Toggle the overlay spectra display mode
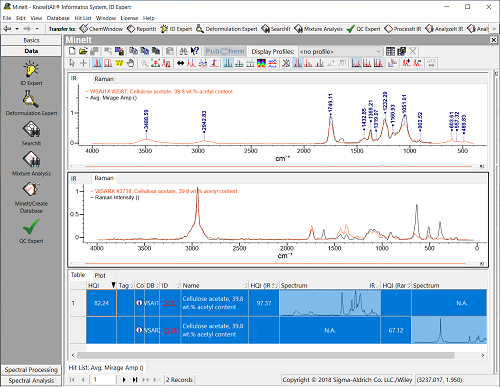Image resolution: width=500 pixels, height=387 pixels. click(228, 63)
